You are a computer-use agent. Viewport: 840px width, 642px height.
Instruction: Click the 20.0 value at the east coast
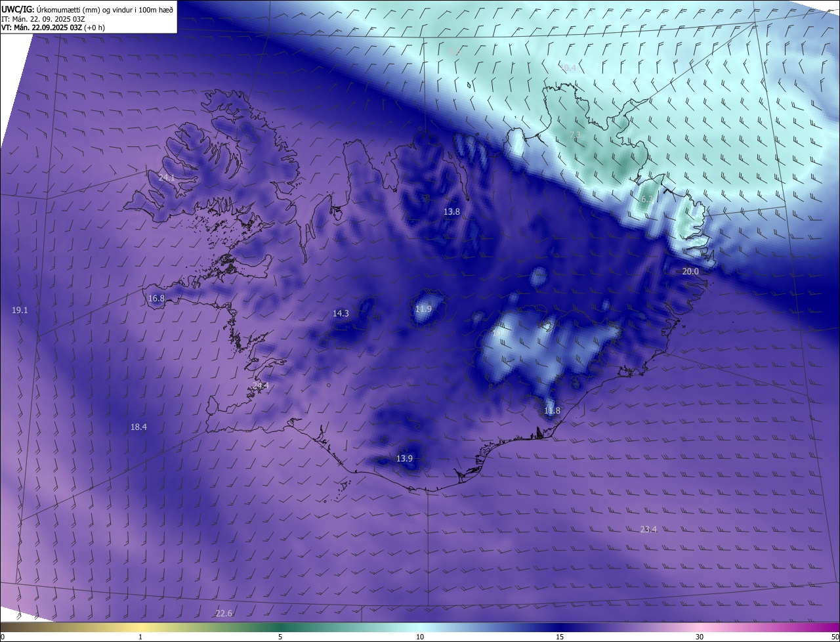pos(690,271)
